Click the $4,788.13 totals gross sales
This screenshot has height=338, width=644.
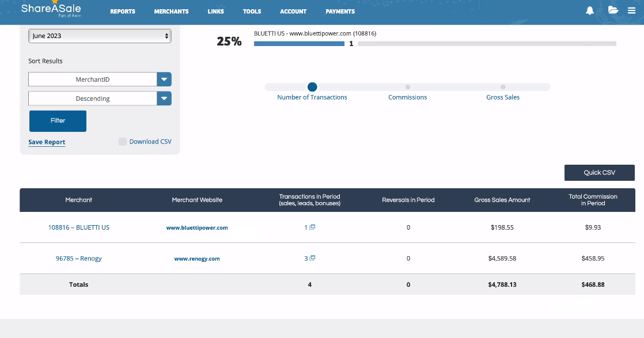coord(502,284)
